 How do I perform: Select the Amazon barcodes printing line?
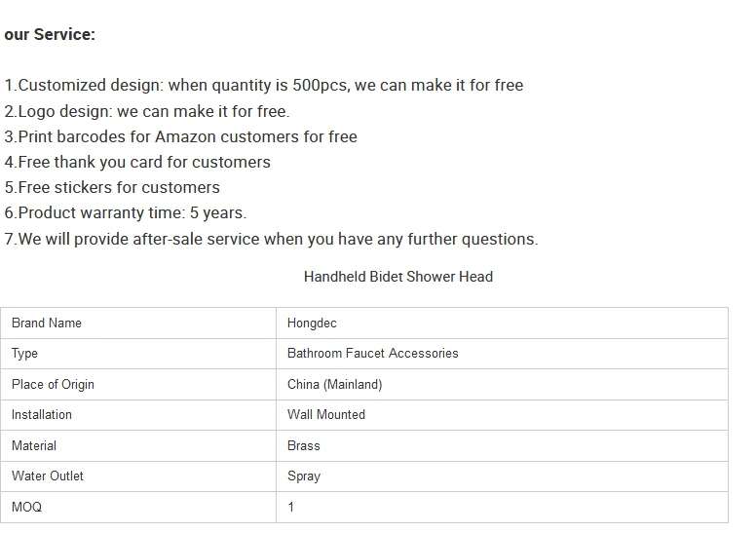[x=181, y=136]
